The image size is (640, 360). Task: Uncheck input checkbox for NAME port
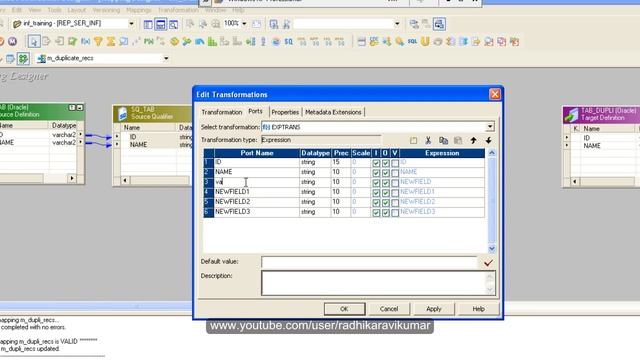[x=376, y=173]
